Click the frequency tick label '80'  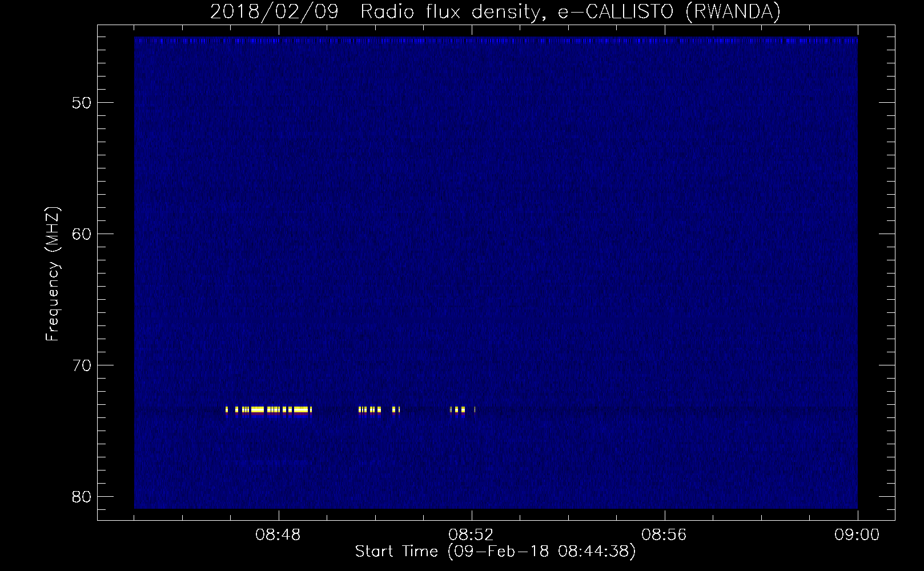[x=82, y=497]
